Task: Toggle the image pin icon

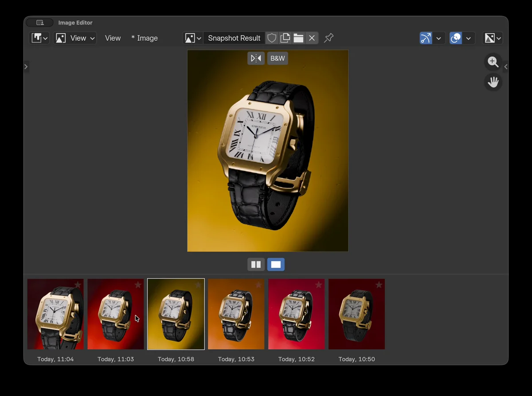Action: point(329,38)
